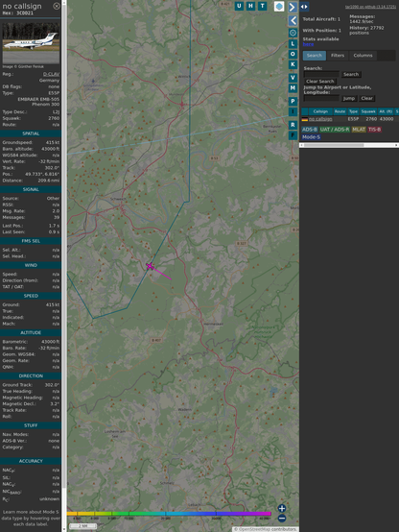This screenshot has width=399, height=532.
Task: Toggle the L button on map
Action: coord(293,43)
